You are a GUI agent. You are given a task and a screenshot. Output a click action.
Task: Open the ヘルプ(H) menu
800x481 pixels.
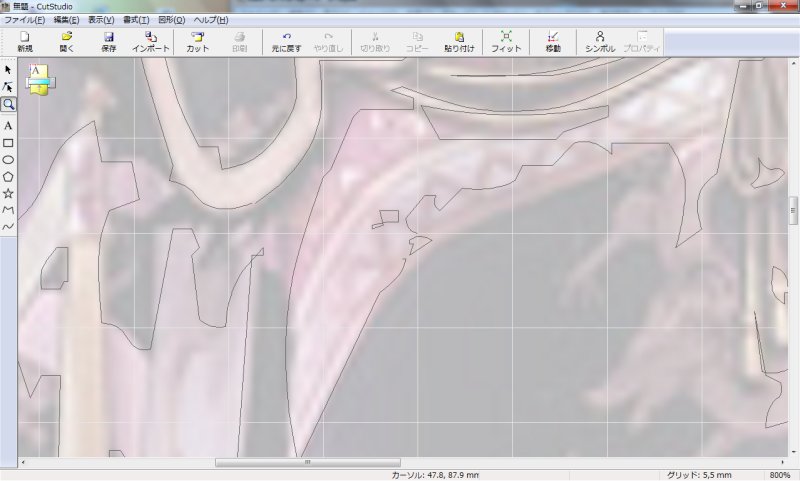pyautogui.click(x=211, y=20)
